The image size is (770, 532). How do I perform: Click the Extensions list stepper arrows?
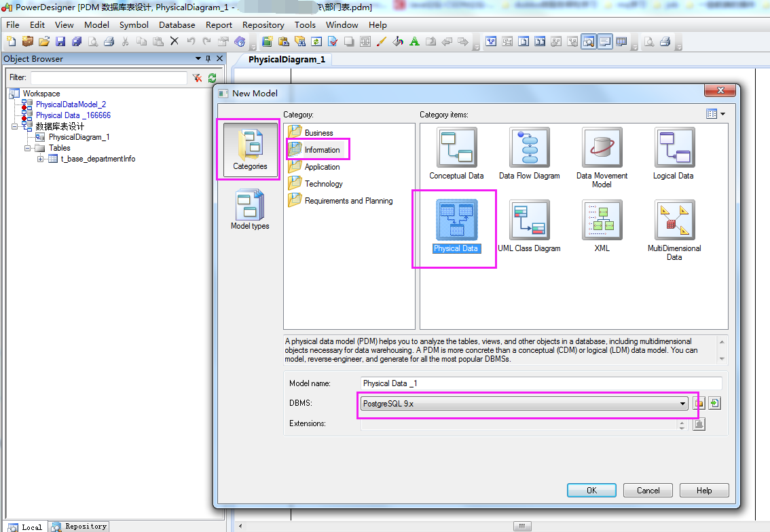tap(682, 425)
